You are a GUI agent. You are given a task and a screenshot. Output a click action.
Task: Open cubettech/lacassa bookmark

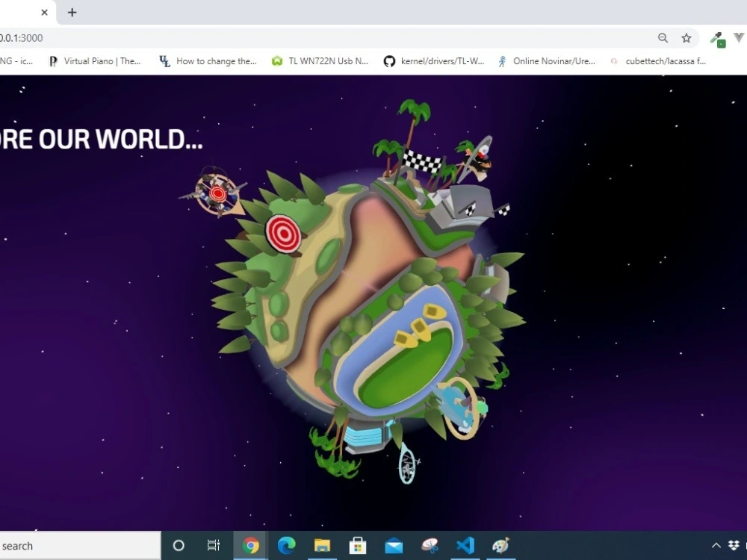tap(658, 61)
